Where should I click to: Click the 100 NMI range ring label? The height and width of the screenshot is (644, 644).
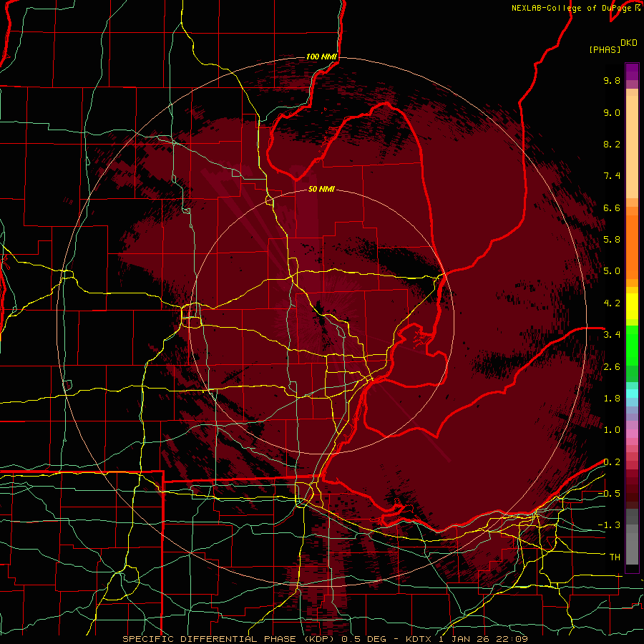coord(321,57)
